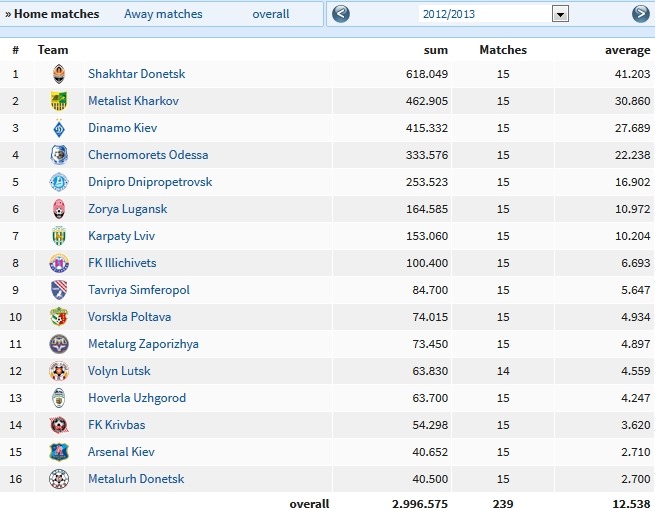655x511 pixels.
Task: Click the Metalist Kharkov club crest
Action: 59,101
